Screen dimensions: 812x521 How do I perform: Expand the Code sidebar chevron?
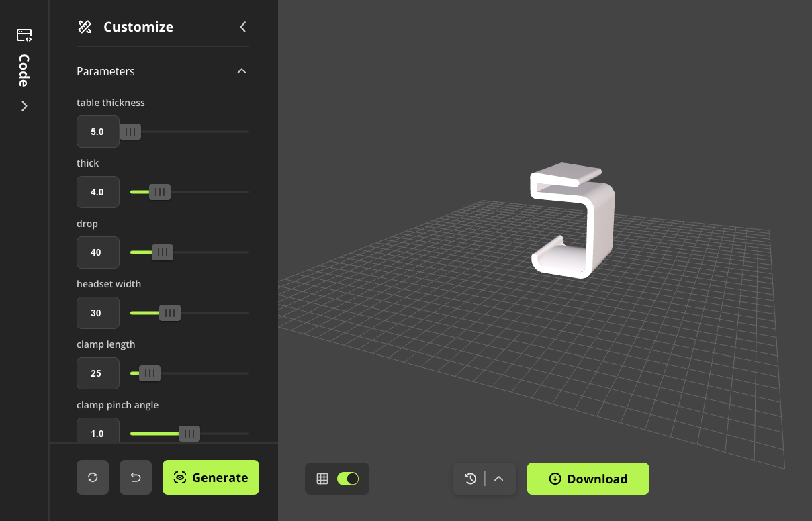coord(24,106)
